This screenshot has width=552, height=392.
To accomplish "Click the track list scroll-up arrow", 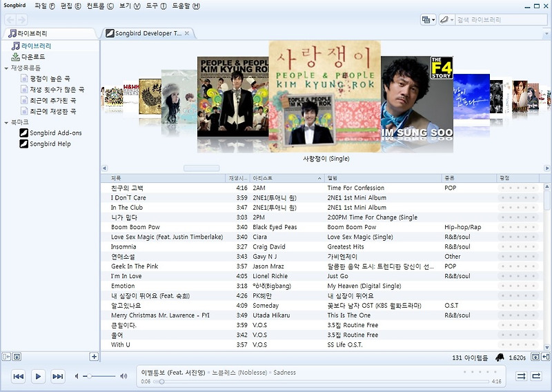I will pyautogui.click(x=547, y=186).
